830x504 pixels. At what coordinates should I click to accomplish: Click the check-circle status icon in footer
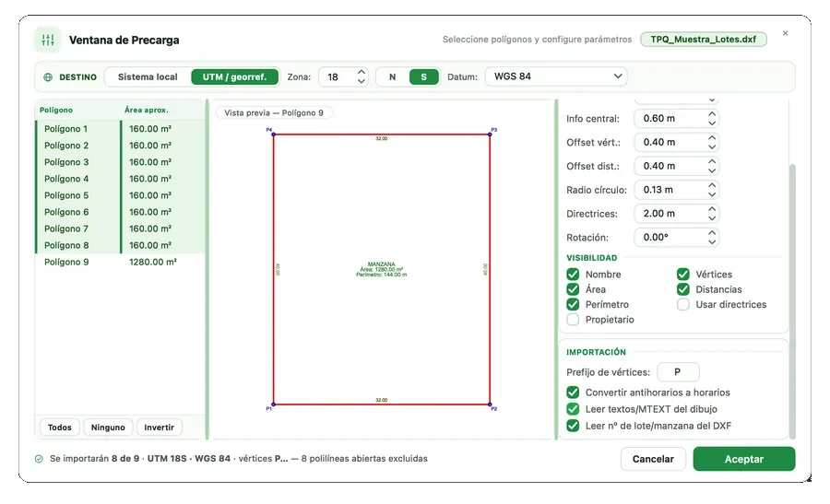(x=39, y=459)
